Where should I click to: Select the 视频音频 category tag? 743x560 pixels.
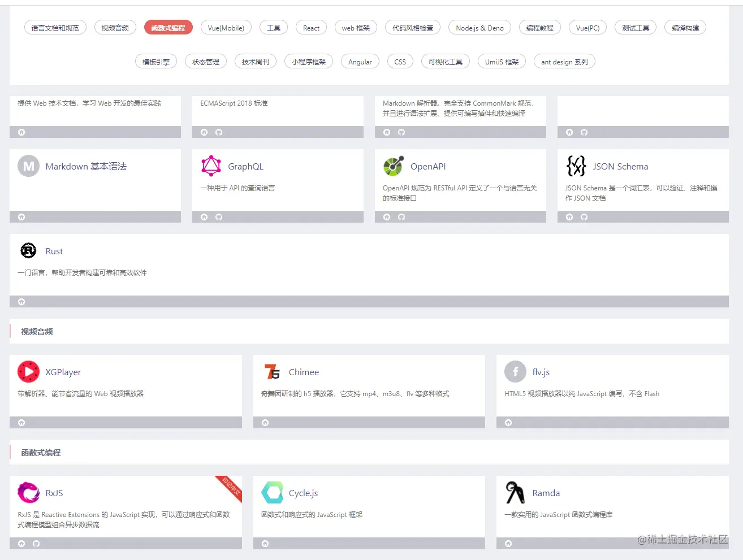pyautogui.click(x=115, y=28)
